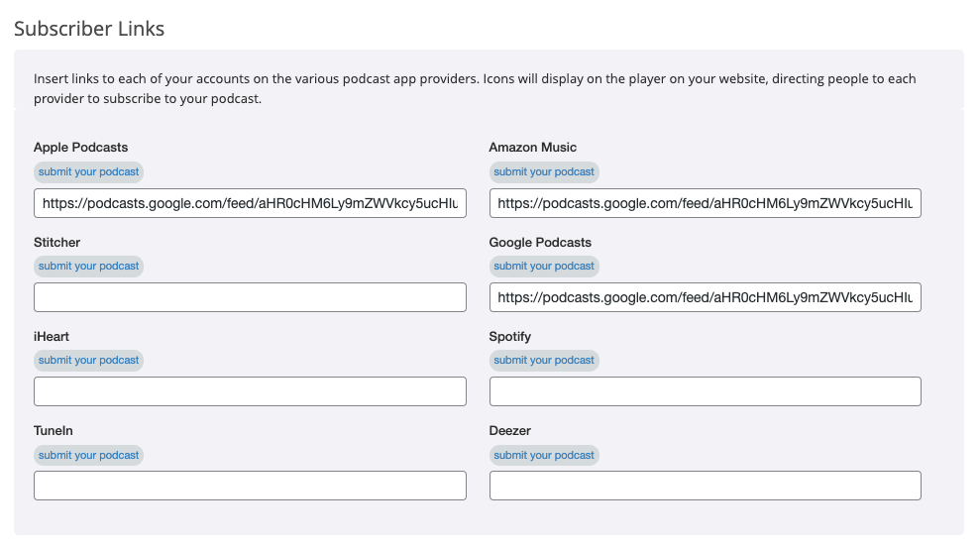Open Stitcher submit your podcast link
Image resolution: width=980 pixels, height=546 pixels.
pyautogui.click(x=89, y=267)
